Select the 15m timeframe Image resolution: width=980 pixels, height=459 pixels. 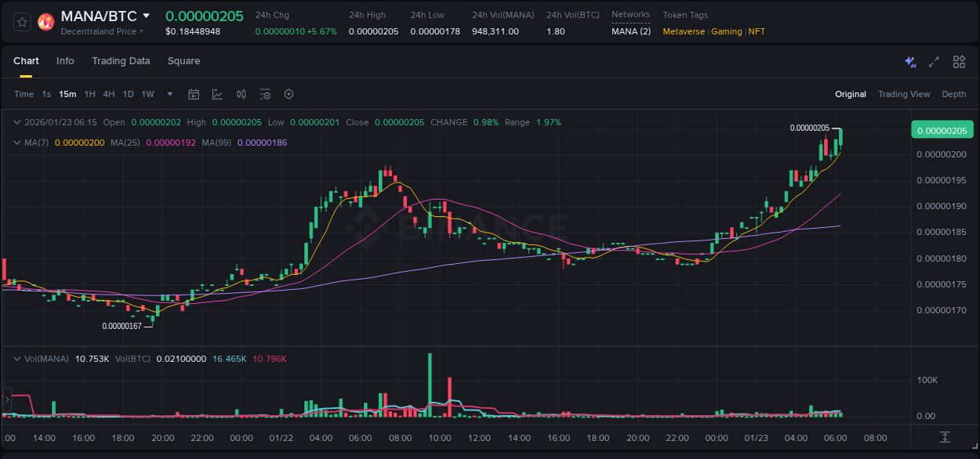[x=67, y=94]
